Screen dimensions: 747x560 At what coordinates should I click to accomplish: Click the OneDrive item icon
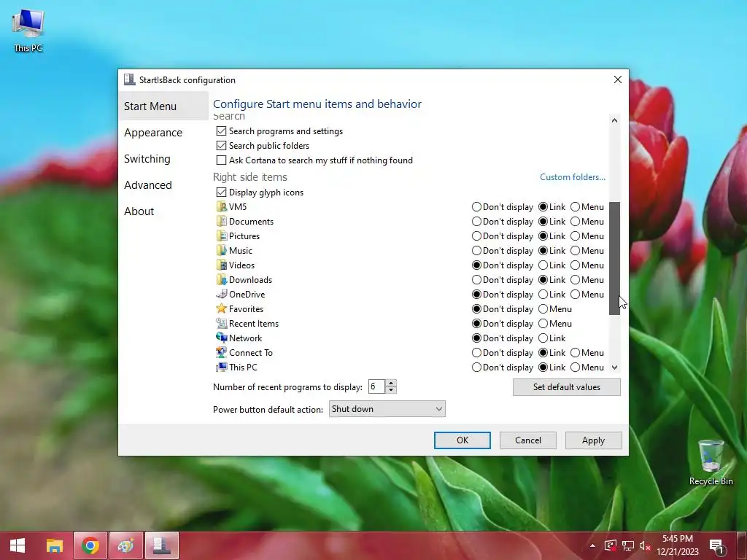(221, 295)
